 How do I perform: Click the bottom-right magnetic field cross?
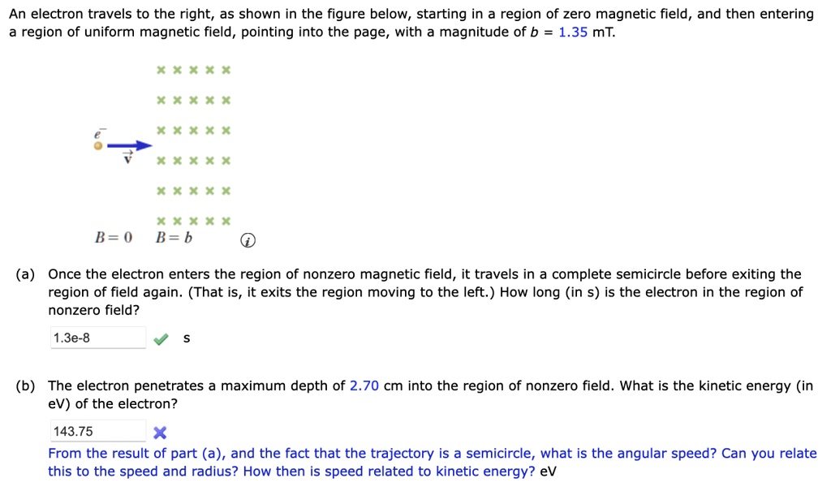(226, 221)
